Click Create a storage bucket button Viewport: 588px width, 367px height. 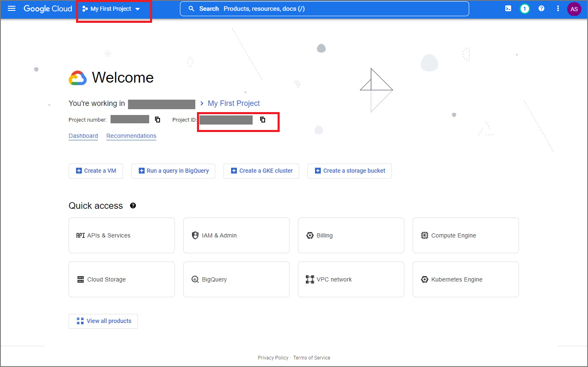(349, 171)
